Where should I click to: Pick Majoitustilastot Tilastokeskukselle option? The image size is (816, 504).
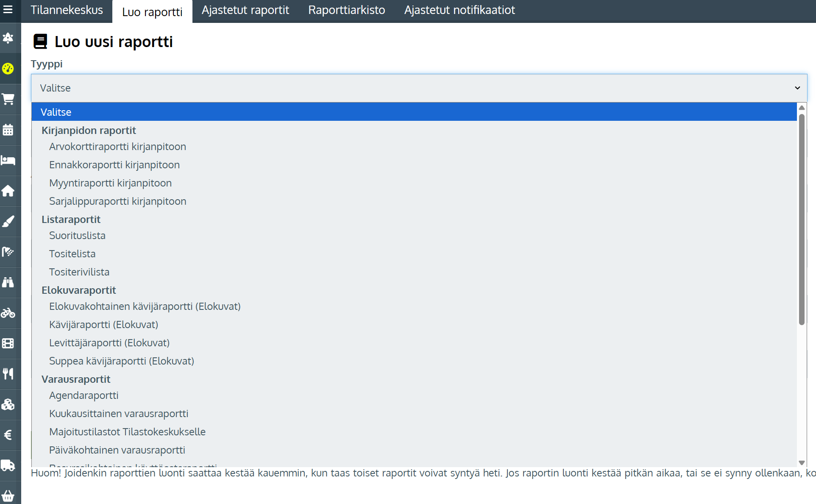tap(127, 432)
